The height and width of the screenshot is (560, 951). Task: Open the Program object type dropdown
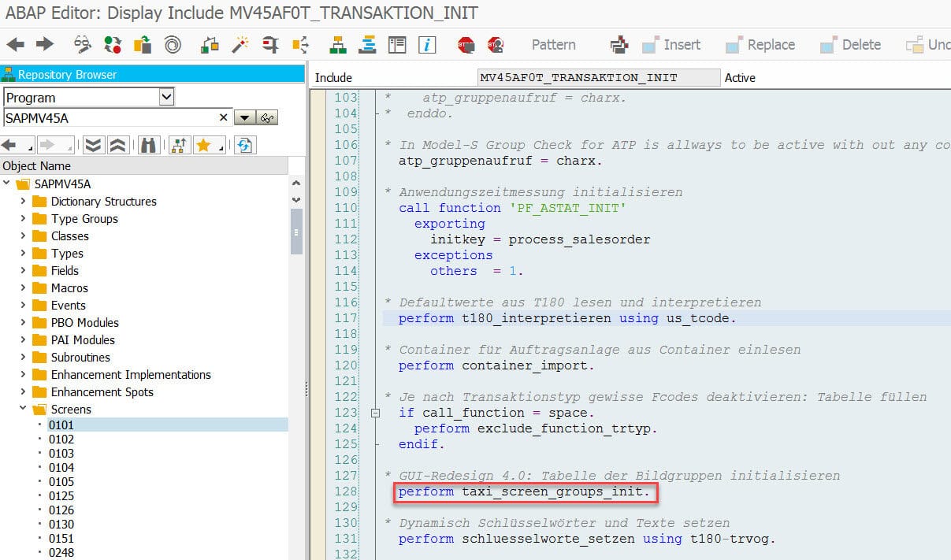pyautogui.click(x=166, y=97)
